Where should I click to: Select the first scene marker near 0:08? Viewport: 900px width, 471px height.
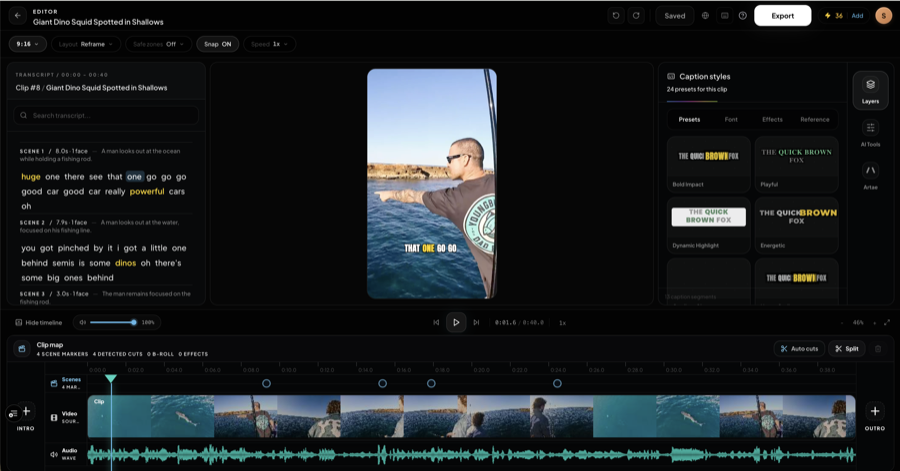pos(266,383)
